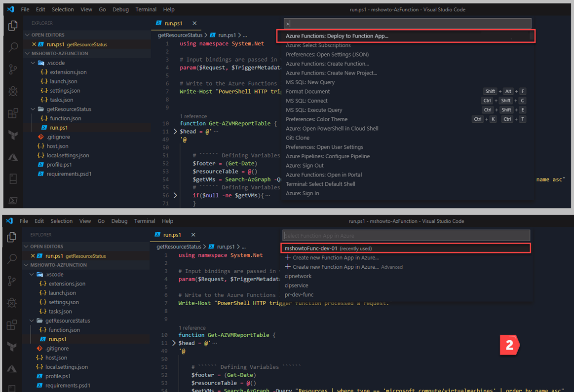
Task: Click PowerShell console icon in upper activity bar
Action: 13,200
